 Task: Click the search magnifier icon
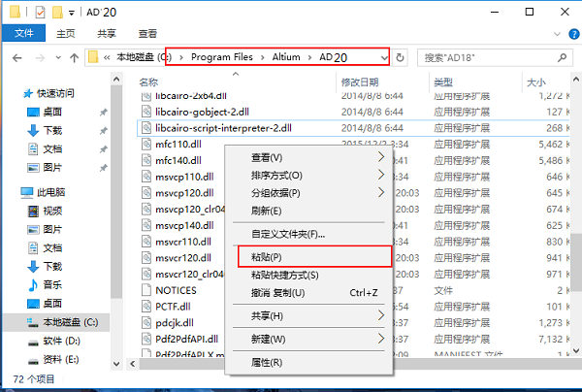coord(562,57)
